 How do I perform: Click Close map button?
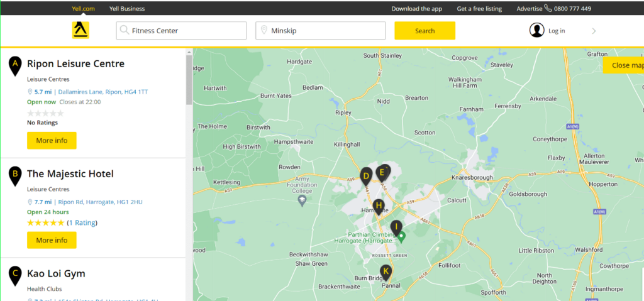point(625,65)
